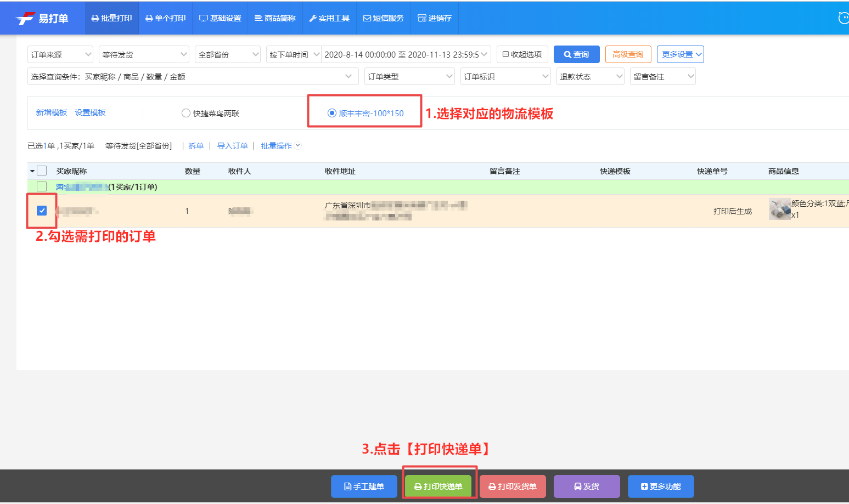Click the product thumbnail image in order row
Image resolution: width=849 pixels, height=504 pixels.
pyautogui.click(x=779, y=209)
